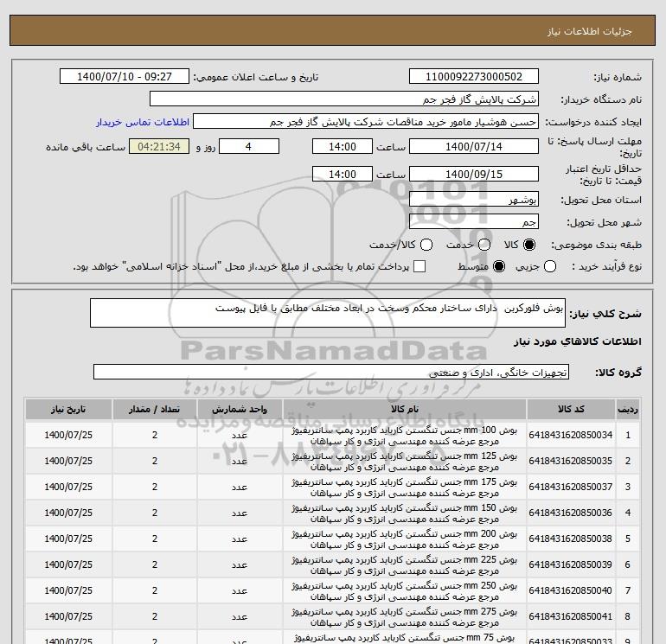Click the item name بوش 225 mm
The height and width of the screenshot is (644, 666).
point(405,565)
